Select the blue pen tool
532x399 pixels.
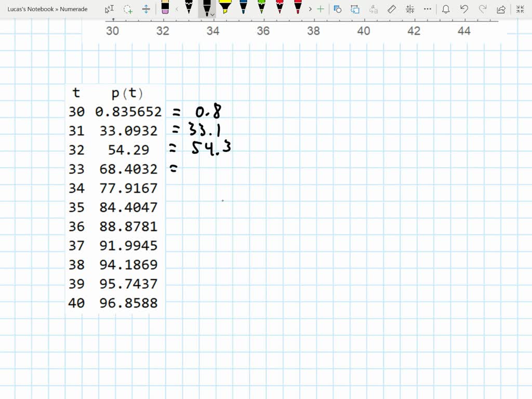(242, 9)
